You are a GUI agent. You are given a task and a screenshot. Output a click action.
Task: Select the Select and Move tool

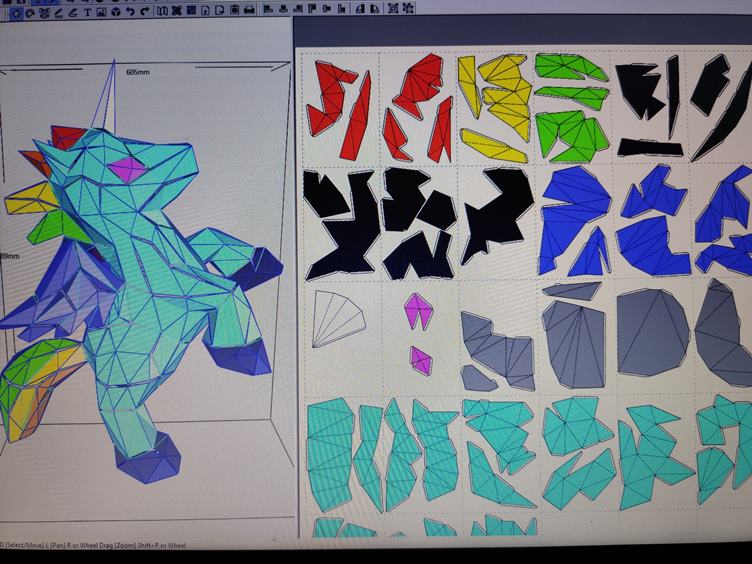[x=16, y=13]
